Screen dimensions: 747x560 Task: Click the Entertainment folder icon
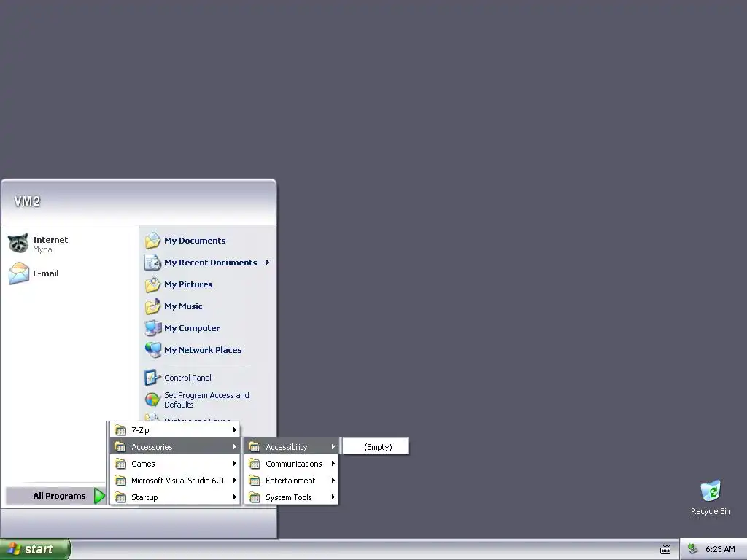coord(255,481)
